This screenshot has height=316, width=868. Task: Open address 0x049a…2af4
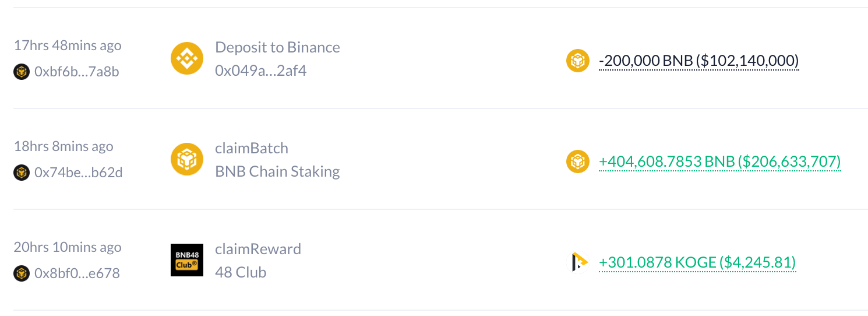tap(260, 71)
